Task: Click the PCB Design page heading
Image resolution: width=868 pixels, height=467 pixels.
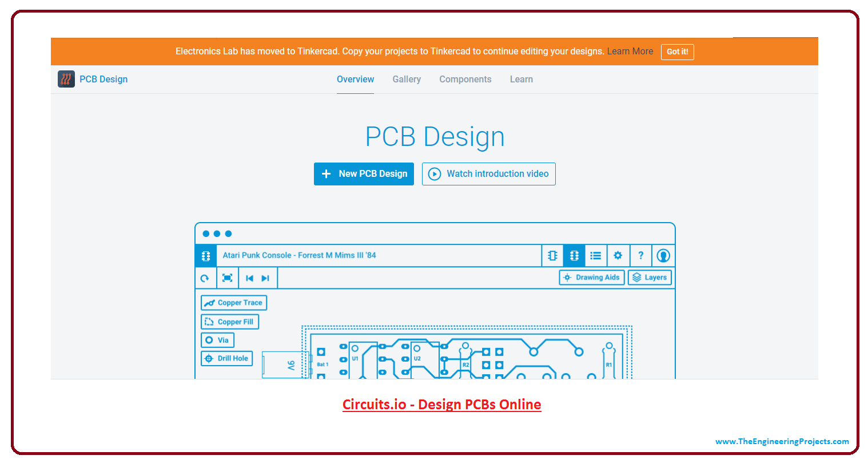Action: pyautogui.click(x=435, y=137)
